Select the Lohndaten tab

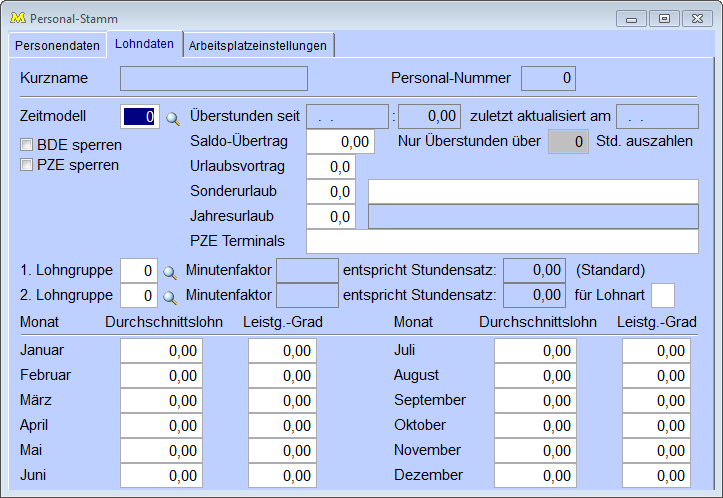pos(144,44)
